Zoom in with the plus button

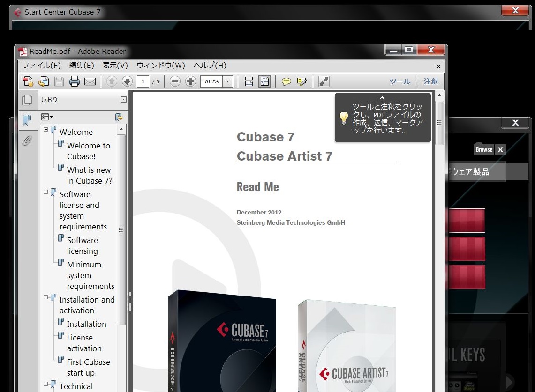tap(190, 81)
